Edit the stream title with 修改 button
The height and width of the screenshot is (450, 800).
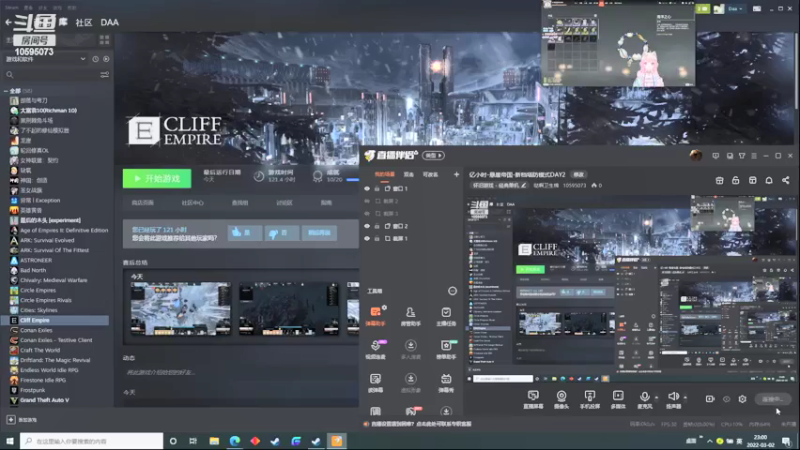(579, 174)
